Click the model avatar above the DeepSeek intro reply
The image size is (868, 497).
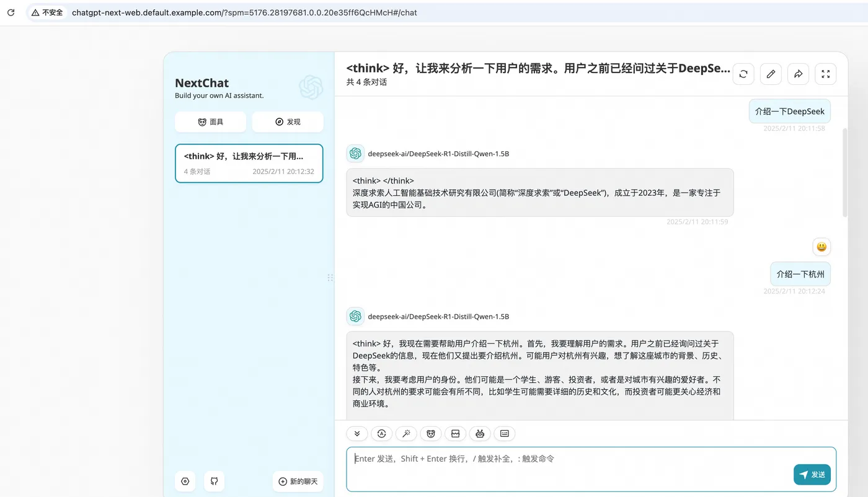tap(355, 154)
